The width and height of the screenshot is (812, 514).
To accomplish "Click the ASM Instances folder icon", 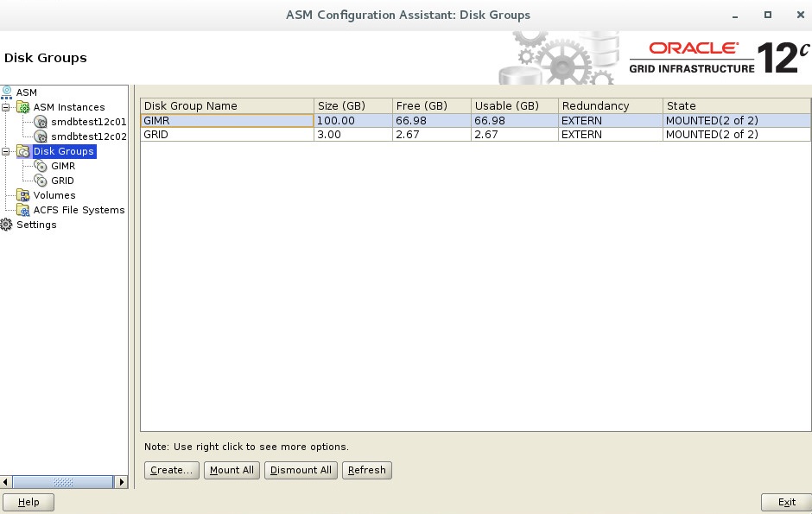I will pos(23,107).
